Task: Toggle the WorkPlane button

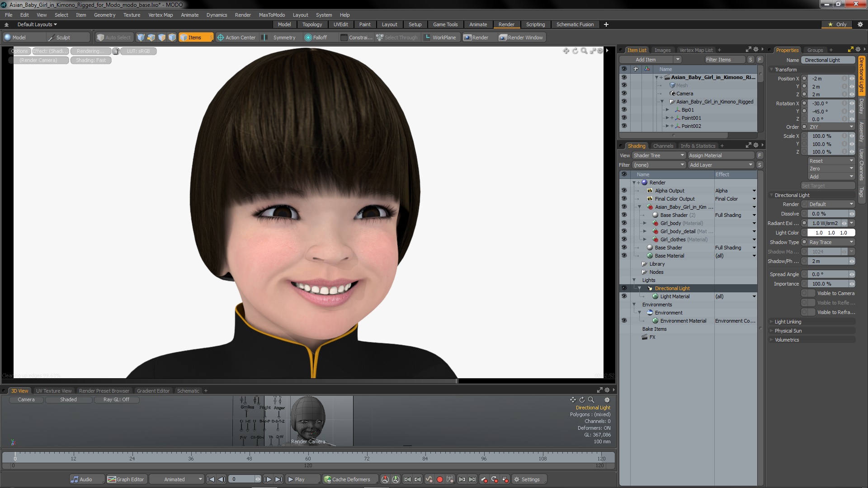Action: 441,38
